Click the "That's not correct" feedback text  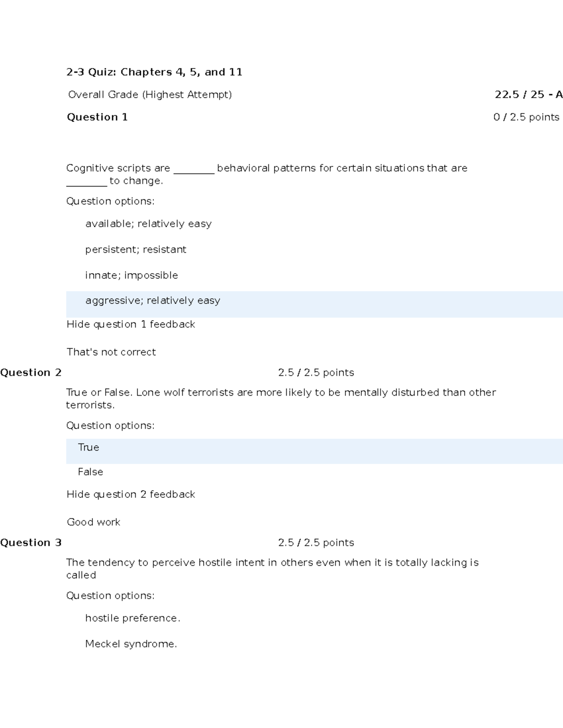coord(111,352)
